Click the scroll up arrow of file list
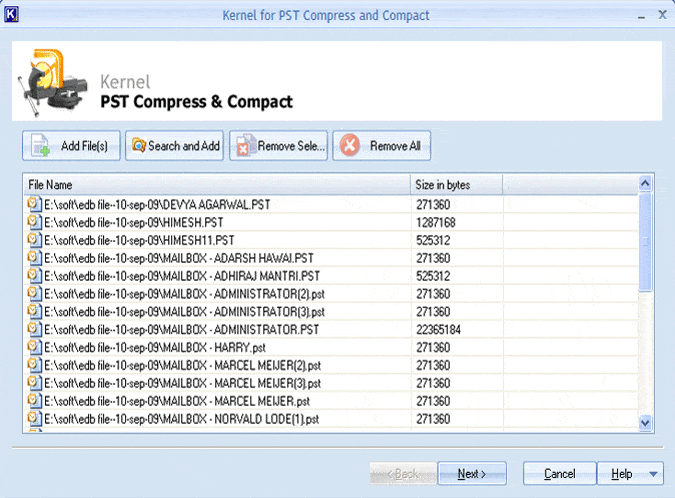Screen dimensions: 675x498 pos(645,184)
